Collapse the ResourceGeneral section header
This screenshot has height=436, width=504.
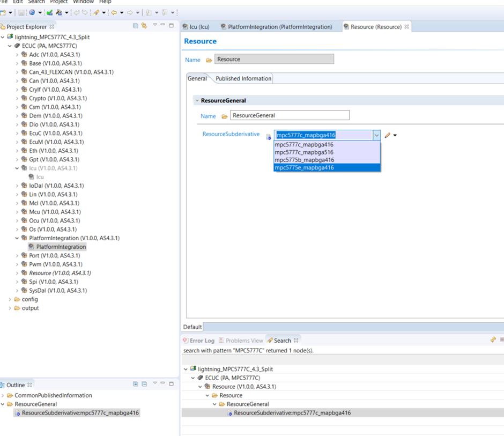[197, 100]
